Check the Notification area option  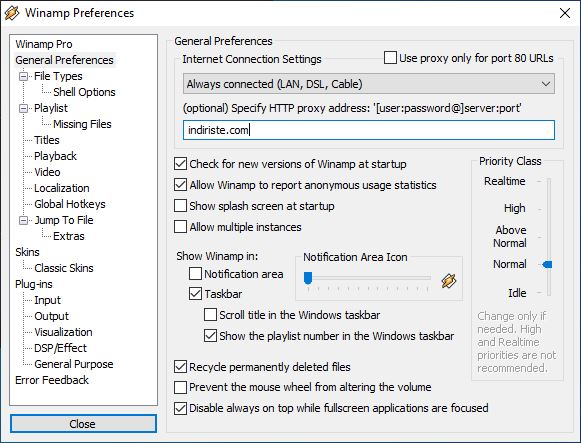point(196,274)
